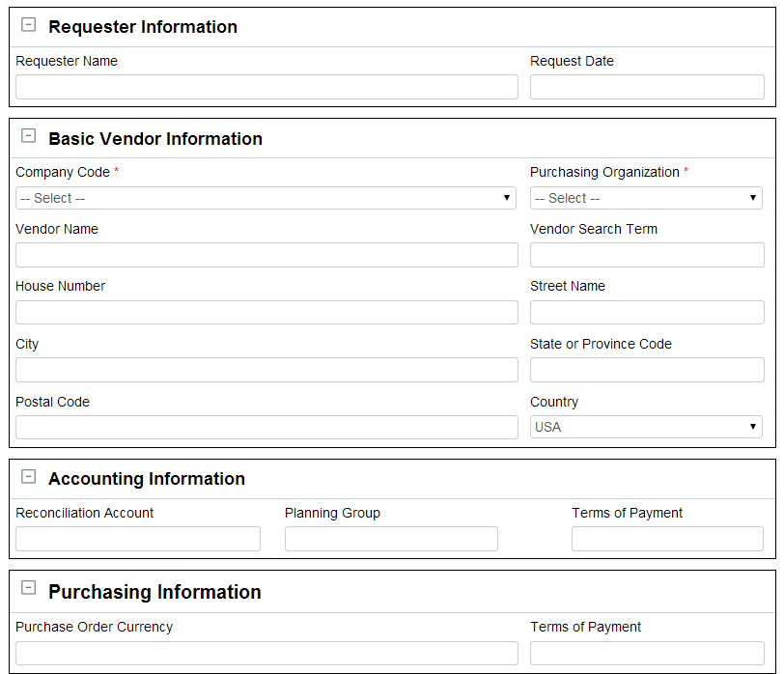Focus the Street Name input

coord(647,313)
